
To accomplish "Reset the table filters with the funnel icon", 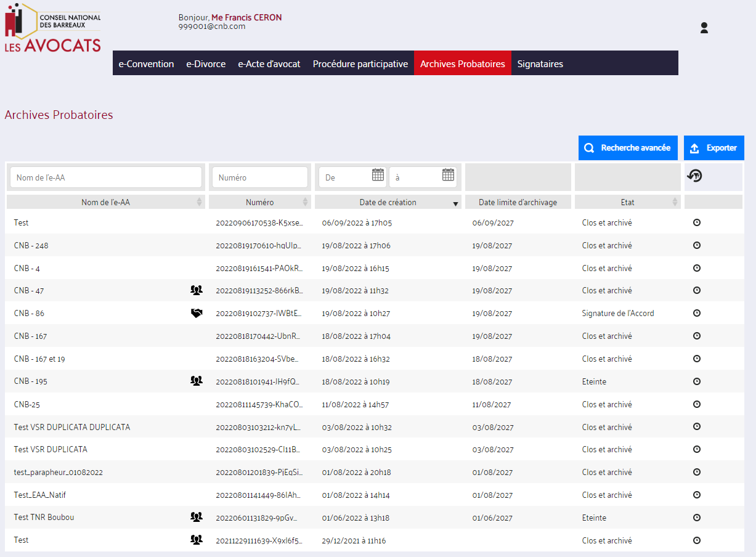I will point(695,176).
